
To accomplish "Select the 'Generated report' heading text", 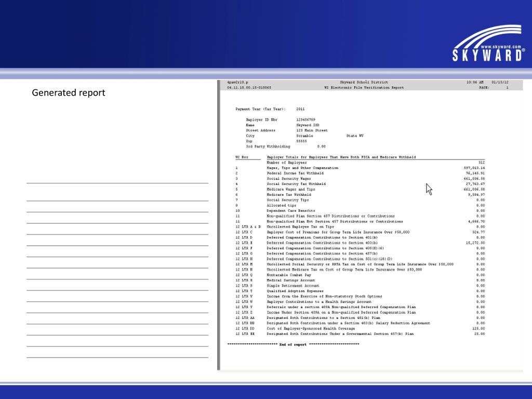I will point(69,92).
